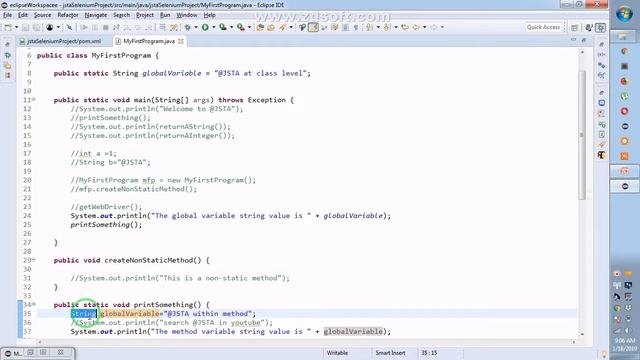Open the External Tools dropdown arrow
640x360 pixels.
249,27
